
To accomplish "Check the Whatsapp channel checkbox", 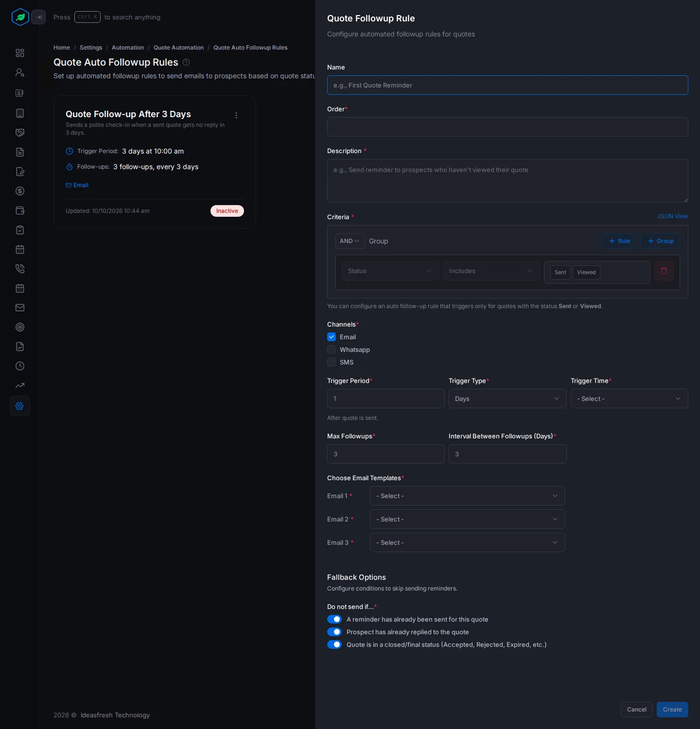I will pyautogui.click(x=332, y=349).
